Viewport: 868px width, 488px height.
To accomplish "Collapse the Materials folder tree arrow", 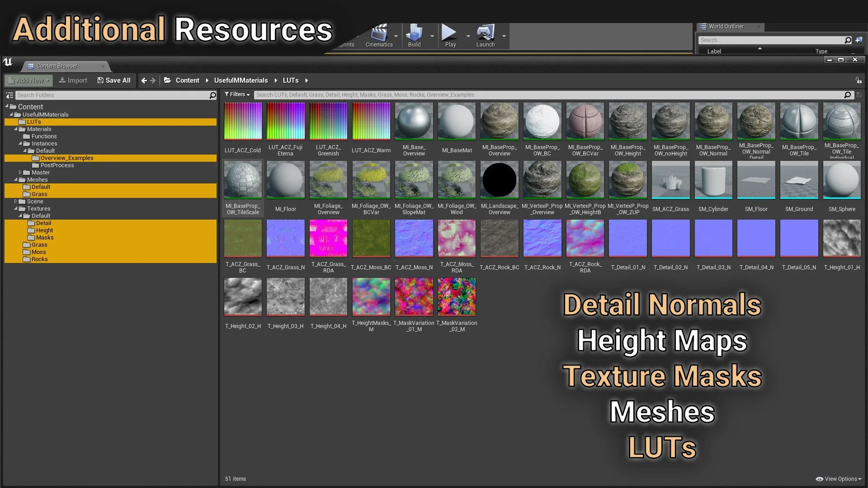I will coord(16,129).
